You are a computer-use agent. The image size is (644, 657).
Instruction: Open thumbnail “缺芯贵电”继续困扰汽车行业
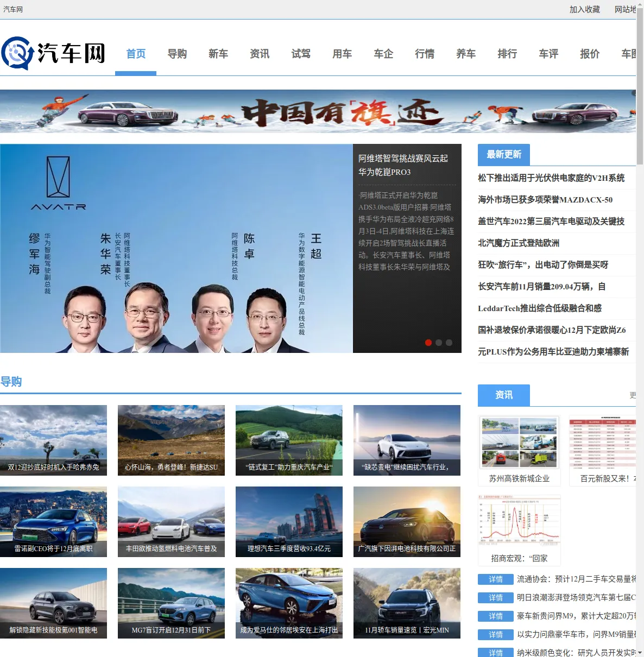(407, 440)
